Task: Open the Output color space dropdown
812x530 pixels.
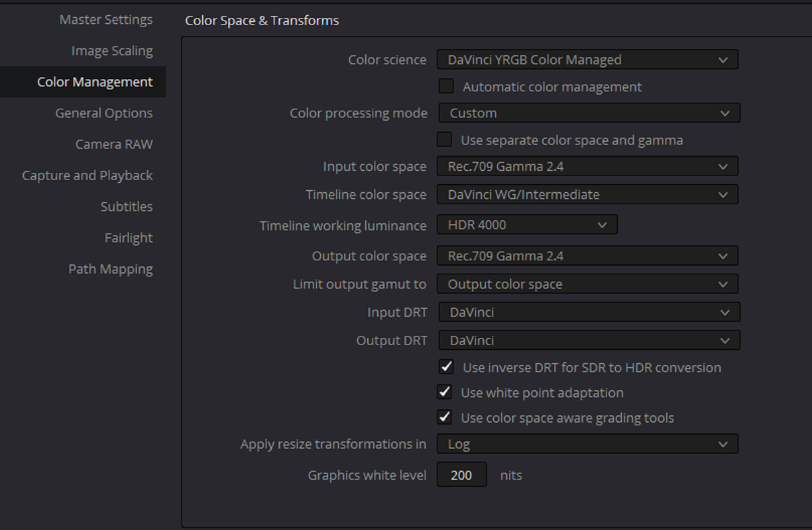Action: click(587, 256)
